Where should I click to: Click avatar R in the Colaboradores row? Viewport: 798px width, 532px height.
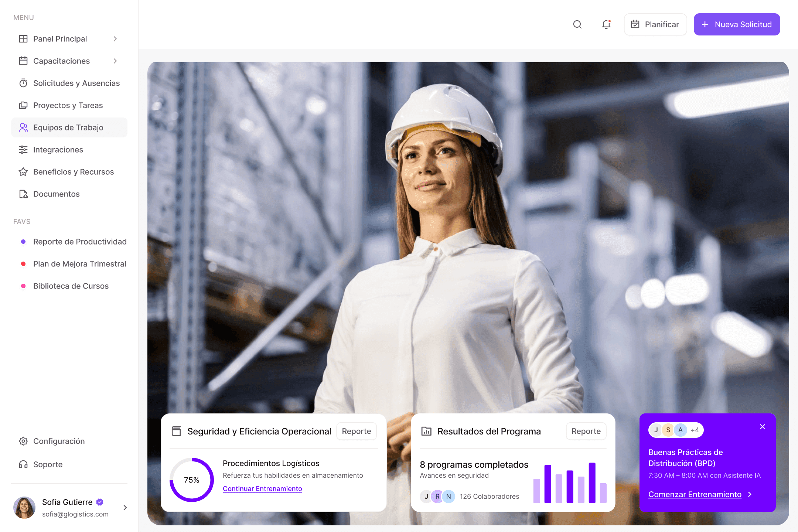click(437, 496)
